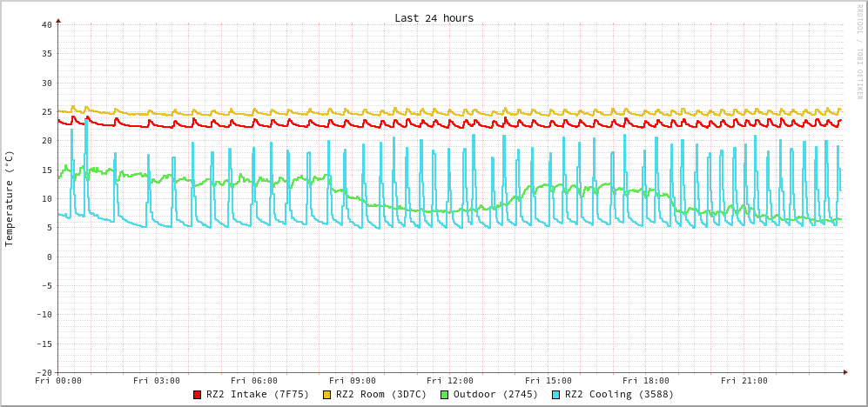Click the 'Fri 18:00' time label
Viewport: 868px width, 407px height.
(x=646, y=380)
